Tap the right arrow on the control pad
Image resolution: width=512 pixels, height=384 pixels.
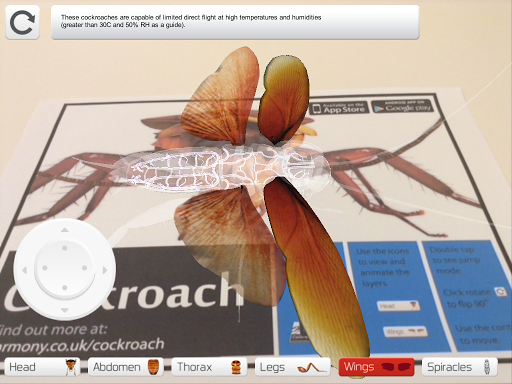(105, 270)
